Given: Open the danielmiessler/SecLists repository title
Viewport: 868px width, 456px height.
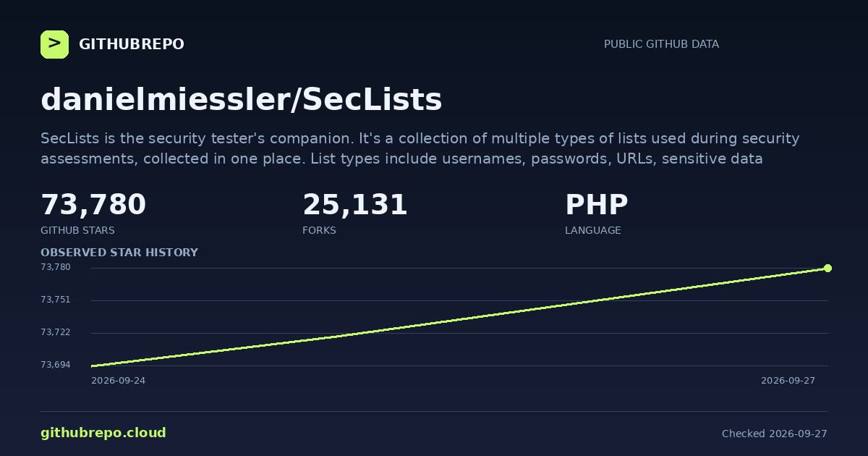Looking at the screenshot, I should (x=242, y=100).
